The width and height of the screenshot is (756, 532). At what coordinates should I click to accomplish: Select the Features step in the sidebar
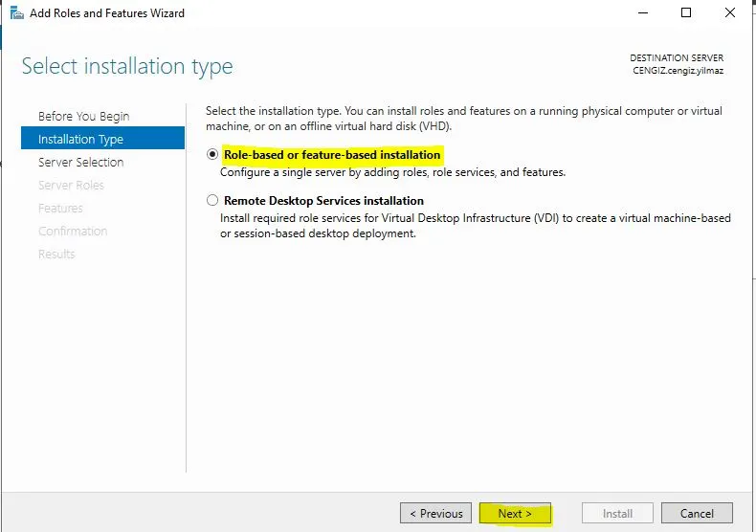point(60,208)
